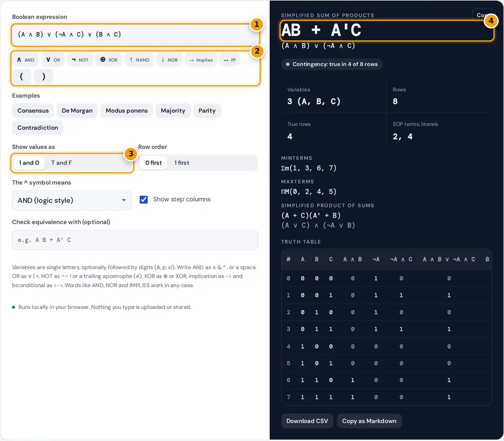
Task: Toggle the Show step columns checkbox
Action: [x=144, y=199]
